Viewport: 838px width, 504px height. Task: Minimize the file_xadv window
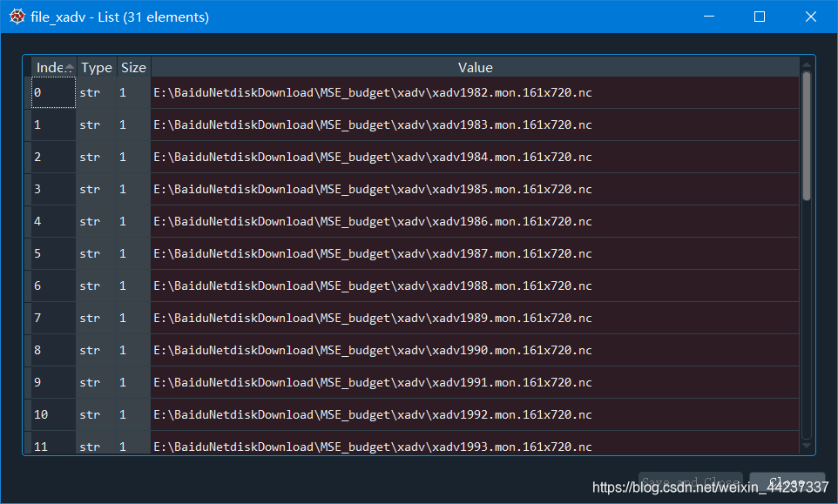point(709,17)
